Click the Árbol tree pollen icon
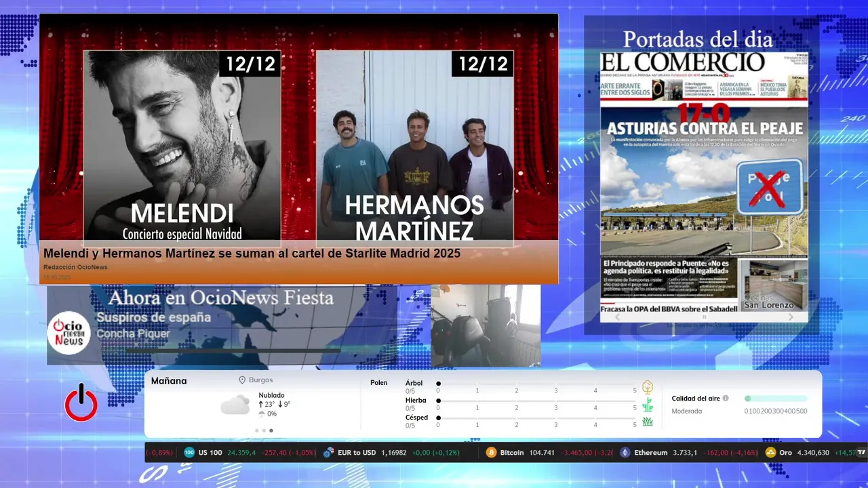 [648, 387]
